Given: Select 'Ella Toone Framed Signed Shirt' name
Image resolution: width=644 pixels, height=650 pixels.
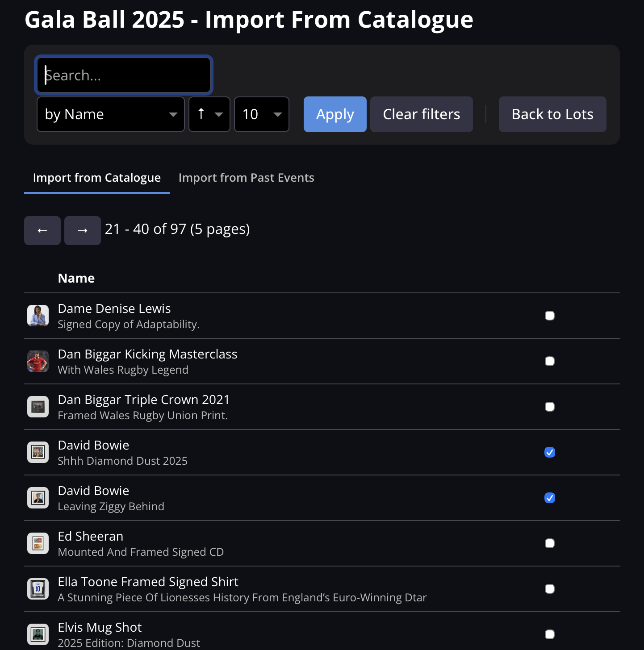Looking at the screenshot, I should pos(148,582).
